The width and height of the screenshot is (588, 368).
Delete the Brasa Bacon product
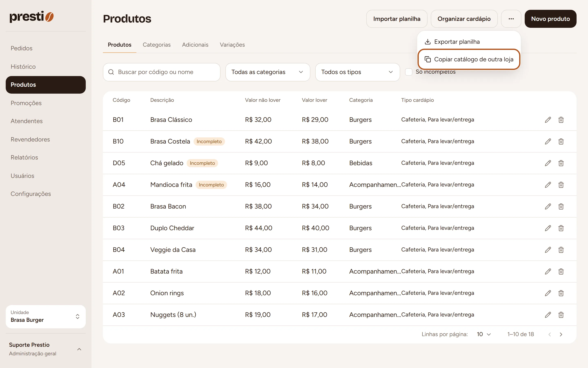tap(561, 206)
